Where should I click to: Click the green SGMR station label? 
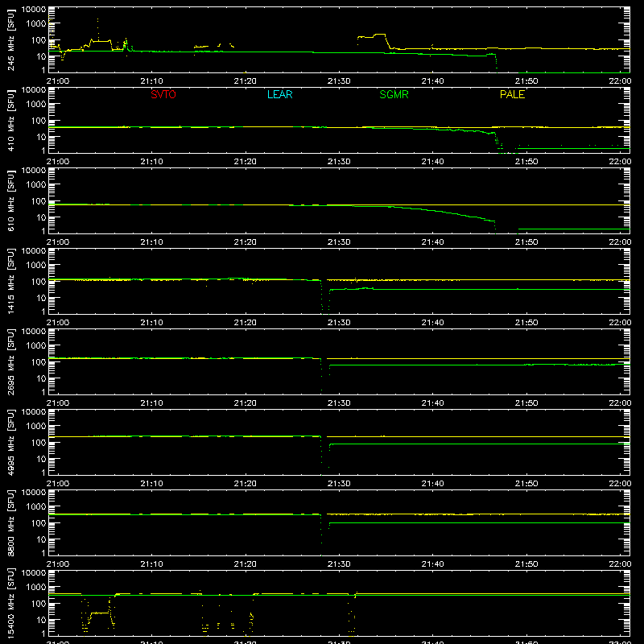coord(394,94)
